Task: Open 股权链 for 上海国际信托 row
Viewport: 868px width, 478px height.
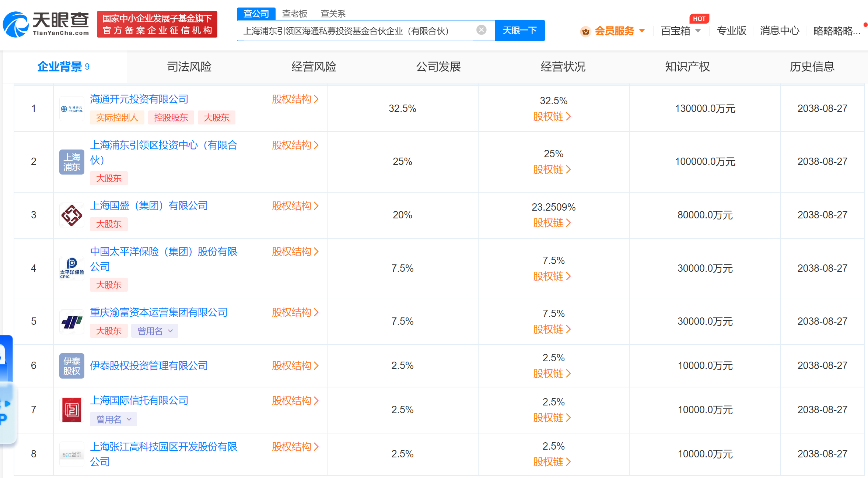Action: tap(552, 418)
